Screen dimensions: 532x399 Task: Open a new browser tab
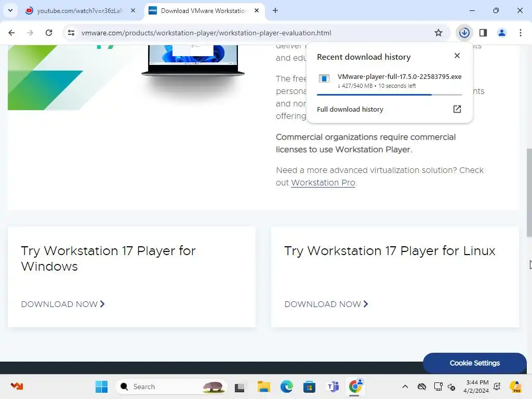275,10
